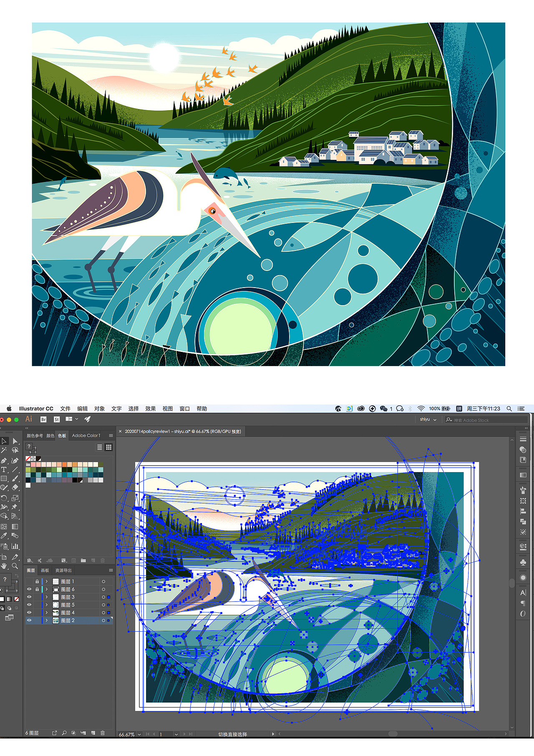Screen dimensions: 534x756
Task: Switch to the 颜色参考 tab
Action: [x=35, y=435]
